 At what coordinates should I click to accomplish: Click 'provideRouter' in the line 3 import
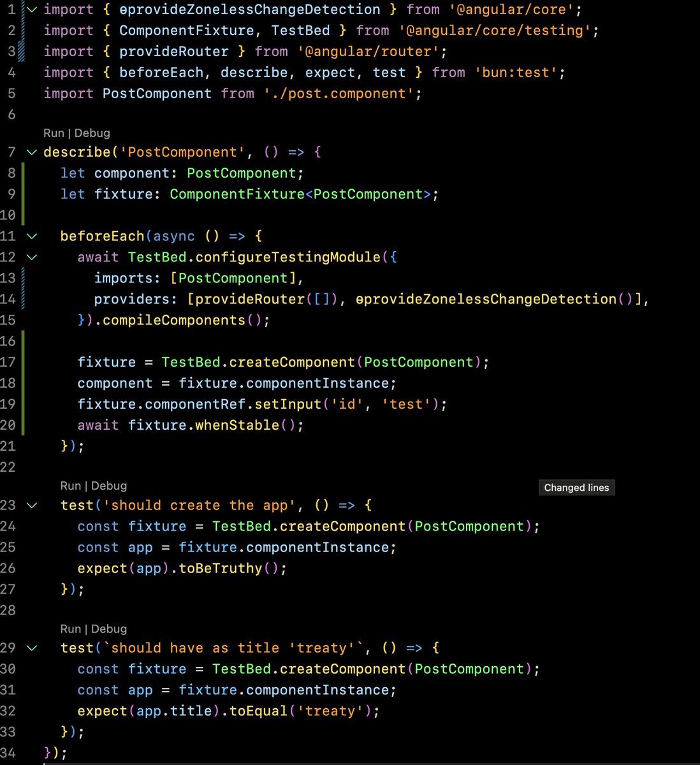pos(174,52)
